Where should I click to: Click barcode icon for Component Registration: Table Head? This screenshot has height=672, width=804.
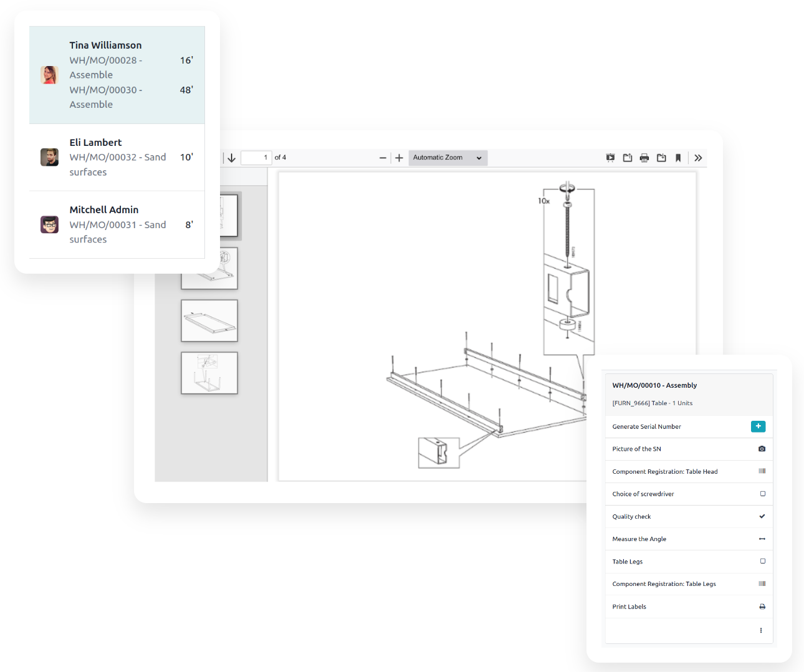pyautogui.click(x=762, y=471)
